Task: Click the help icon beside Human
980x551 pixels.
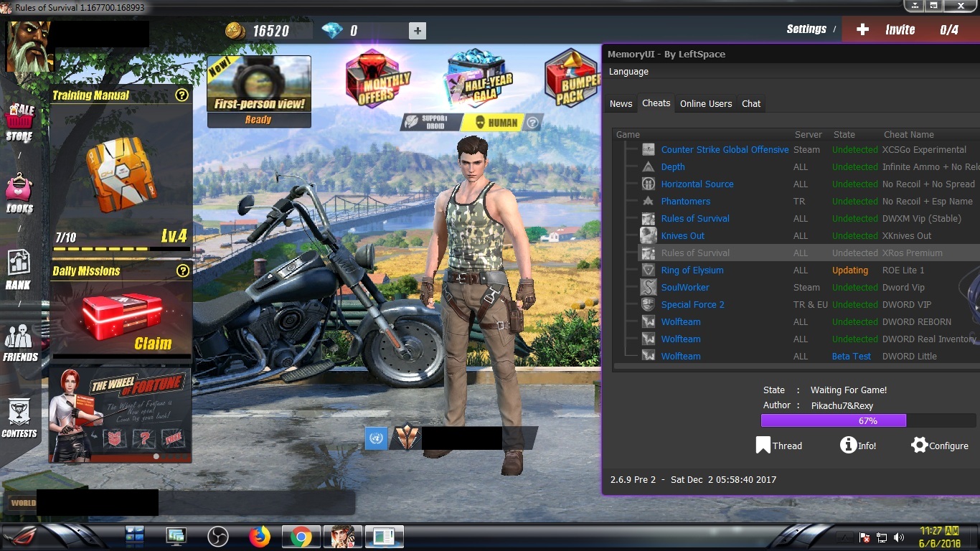Action: (x=532, y=123)
